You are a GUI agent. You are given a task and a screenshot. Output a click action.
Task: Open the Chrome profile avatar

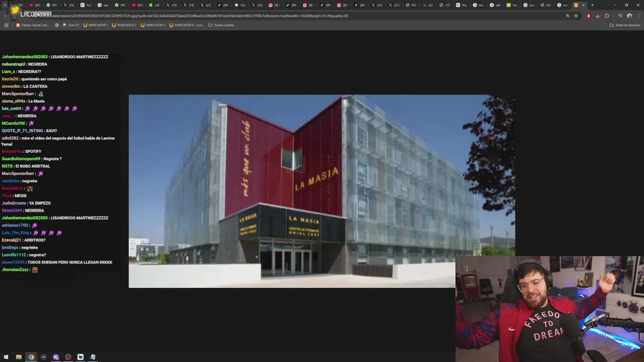(x=629, y=16)
